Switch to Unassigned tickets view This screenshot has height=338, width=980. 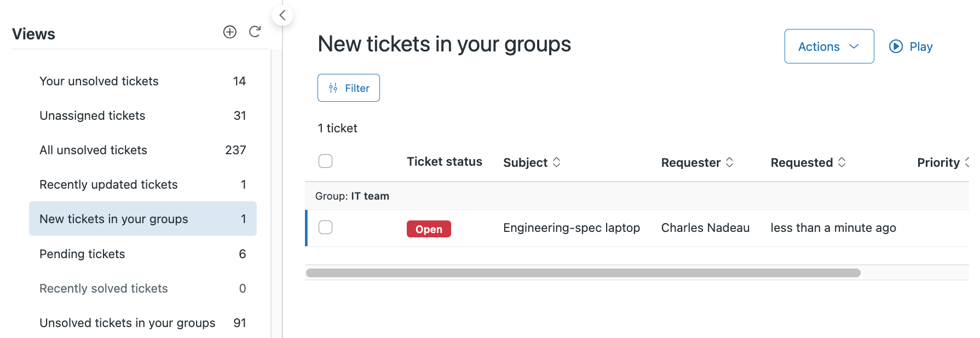[93, 116]
